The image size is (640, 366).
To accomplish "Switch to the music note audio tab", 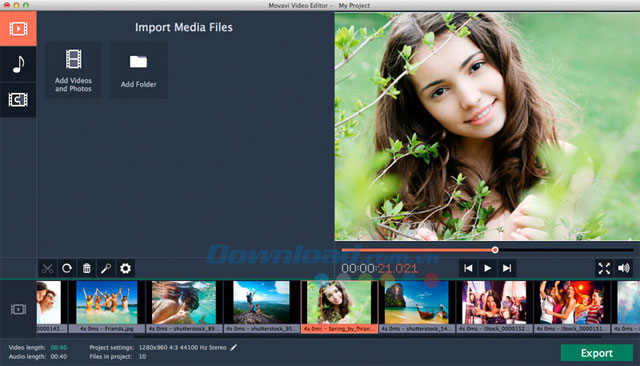I will coord(18,64).
